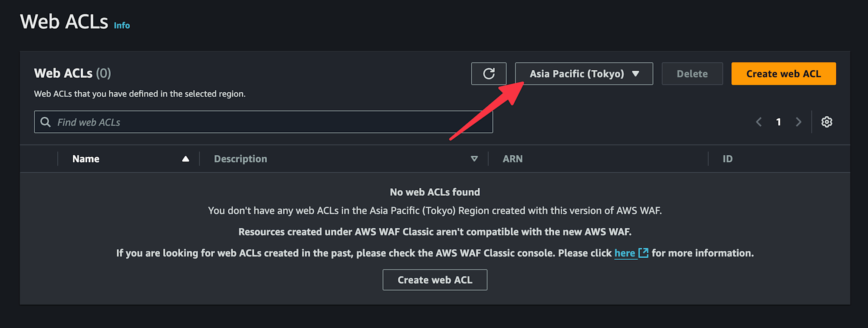The width and height of the screenshot is (868, 328).
Task: Click the external link icon beside "here"
Action: click(643, 253)
